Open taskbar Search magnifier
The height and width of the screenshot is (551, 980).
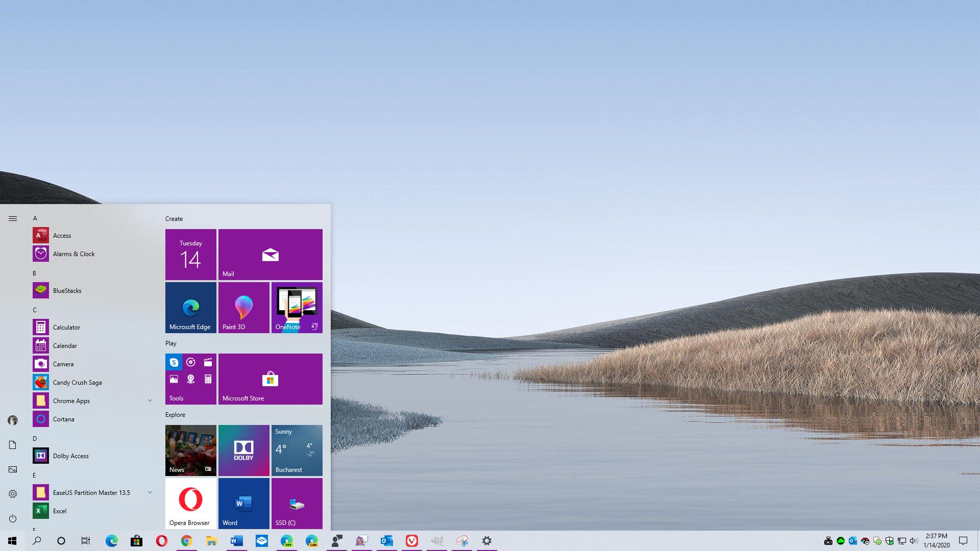tap(37, 541)
